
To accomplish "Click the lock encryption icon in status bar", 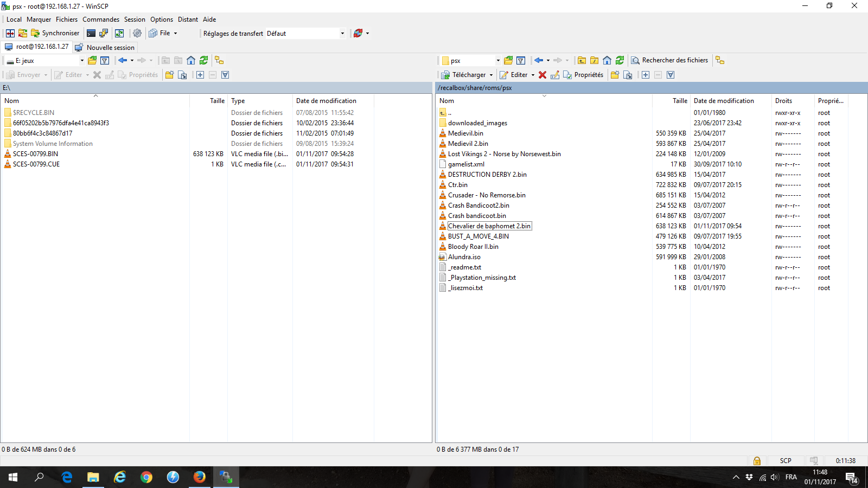I will (757, 461).
